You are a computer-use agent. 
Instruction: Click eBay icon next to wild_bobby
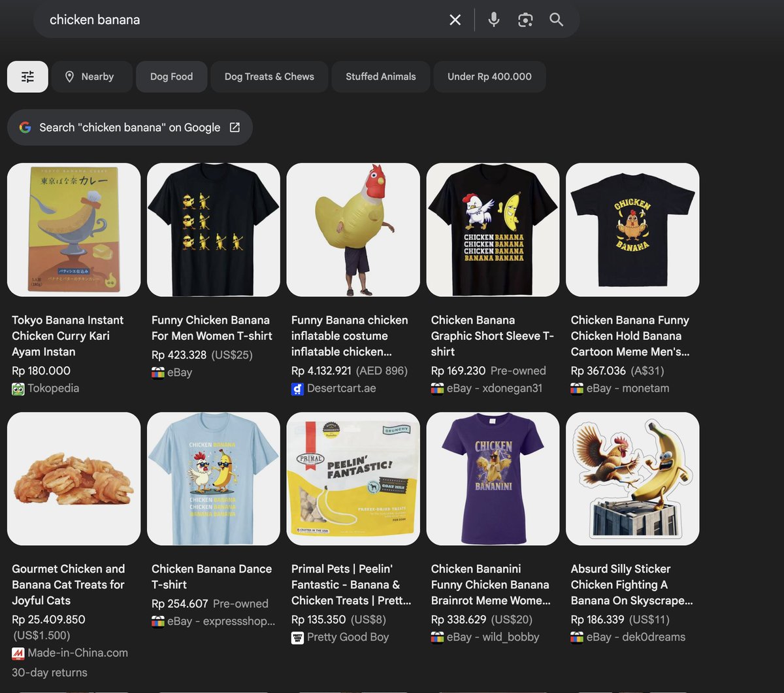coord(438,637)
